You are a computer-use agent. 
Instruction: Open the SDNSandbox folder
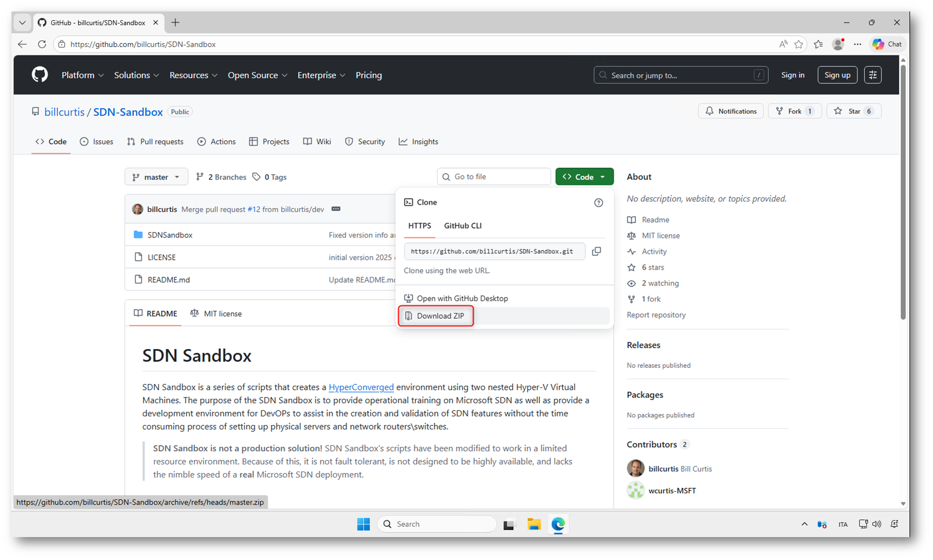[170, 235]
